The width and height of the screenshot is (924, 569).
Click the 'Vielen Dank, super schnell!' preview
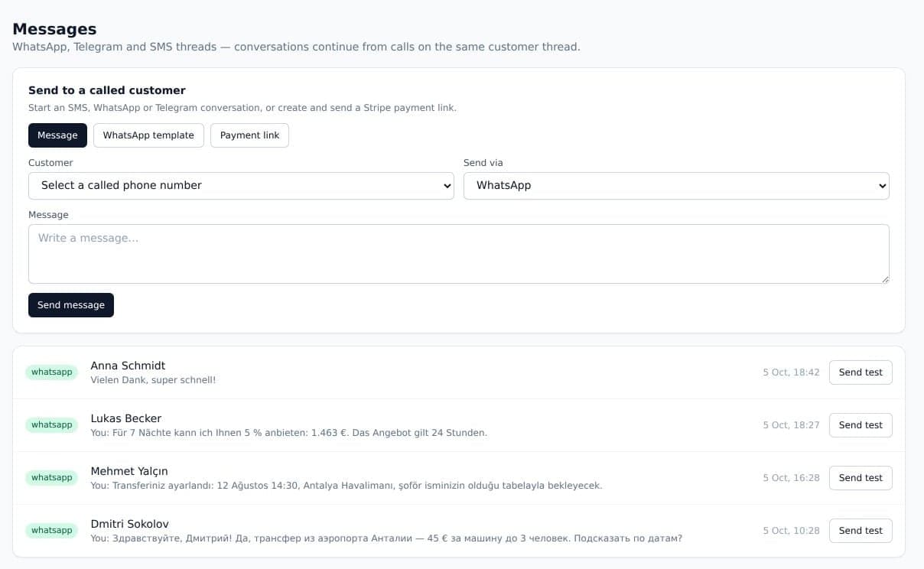pos(153,380)
